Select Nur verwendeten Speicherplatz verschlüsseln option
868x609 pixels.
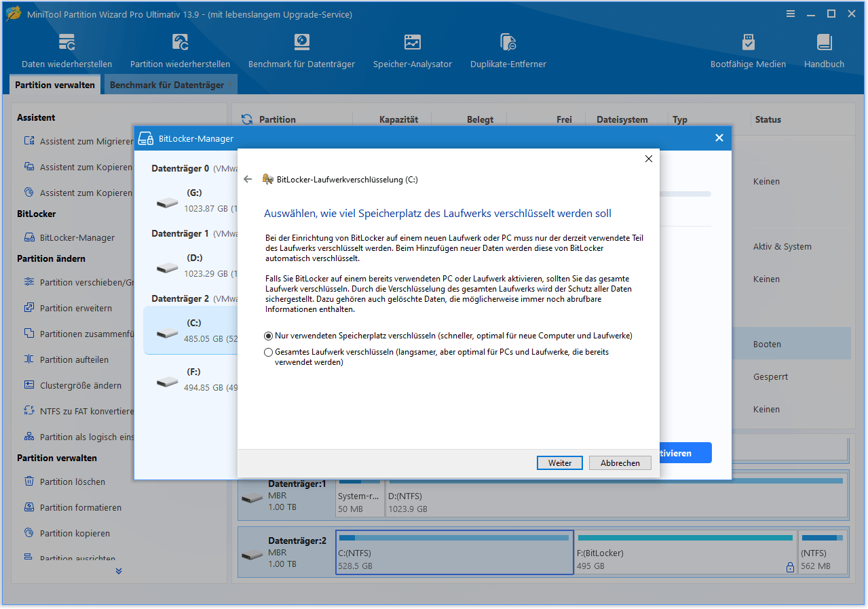[x=269, y=336]
